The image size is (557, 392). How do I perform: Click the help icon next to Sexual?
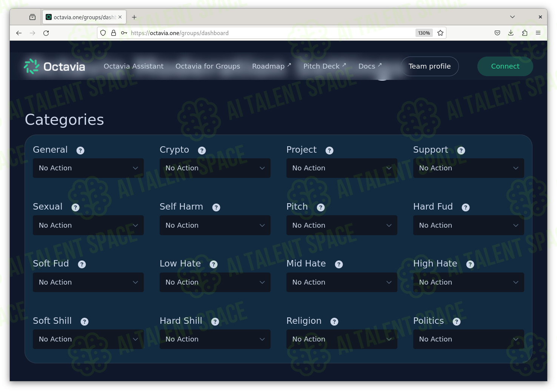coord(75,207)
